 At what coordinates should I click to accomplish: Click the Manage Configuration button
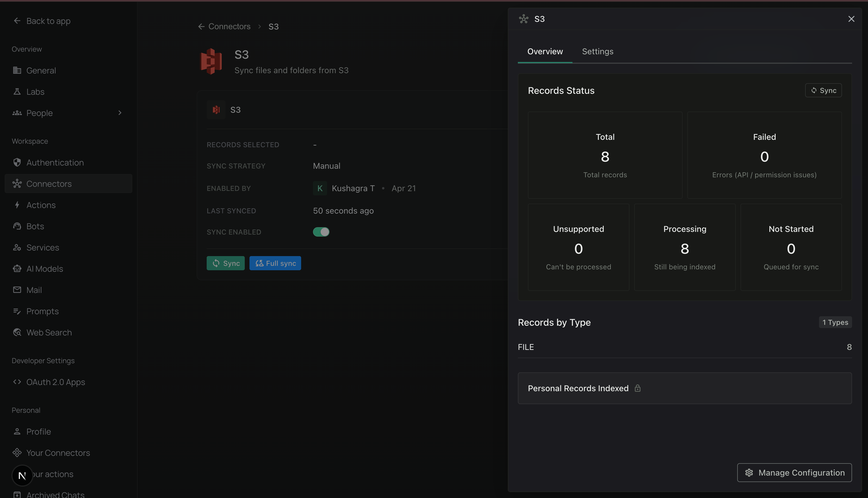point(794,472)
